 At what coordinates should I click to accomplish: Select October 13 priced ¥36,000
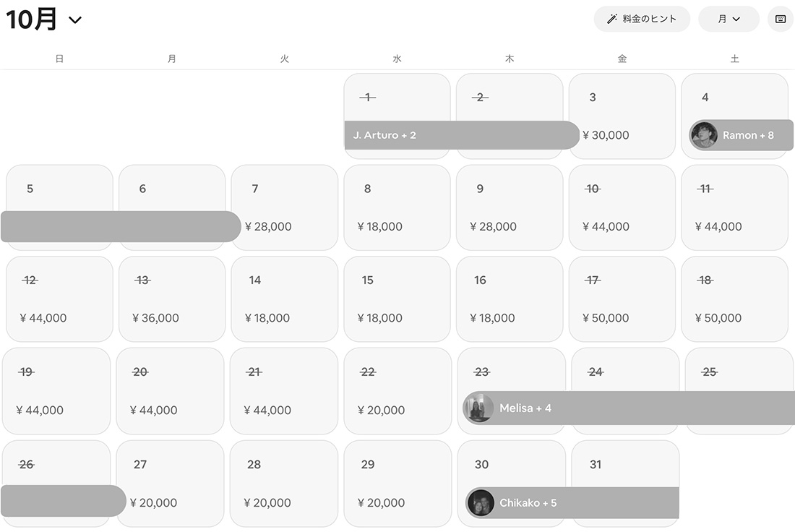171,299
